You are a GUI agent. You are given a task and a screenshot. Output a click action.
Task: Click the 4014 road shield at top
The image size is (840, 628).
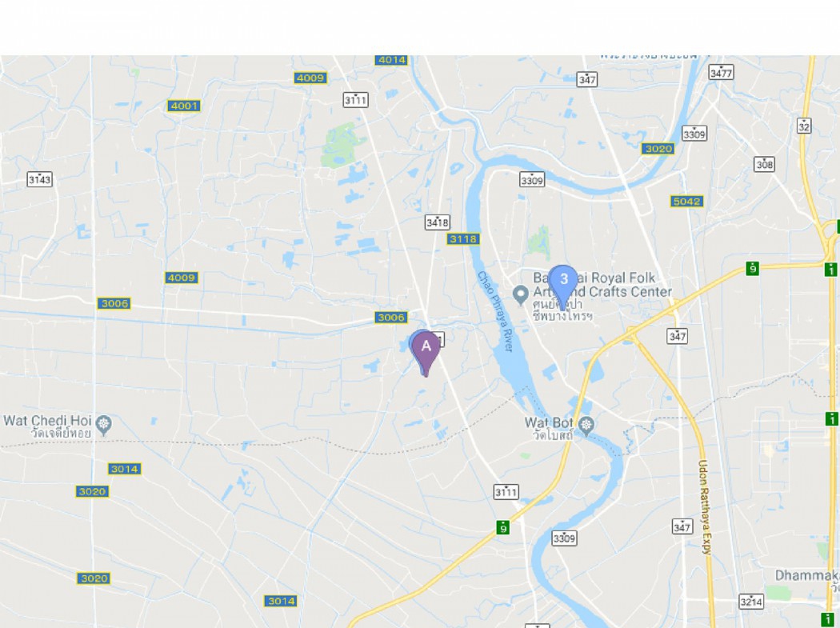click(x=392, y=59)
